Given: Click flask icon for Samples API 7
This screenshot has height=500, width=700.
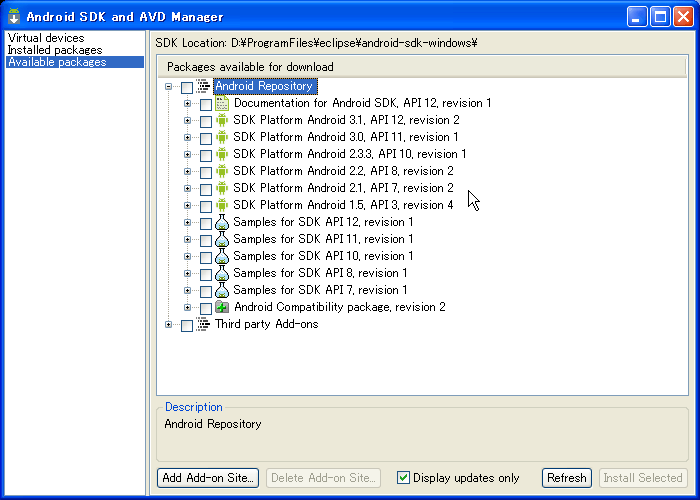Looking at the screenshot, I should click(x=222, y=290).
